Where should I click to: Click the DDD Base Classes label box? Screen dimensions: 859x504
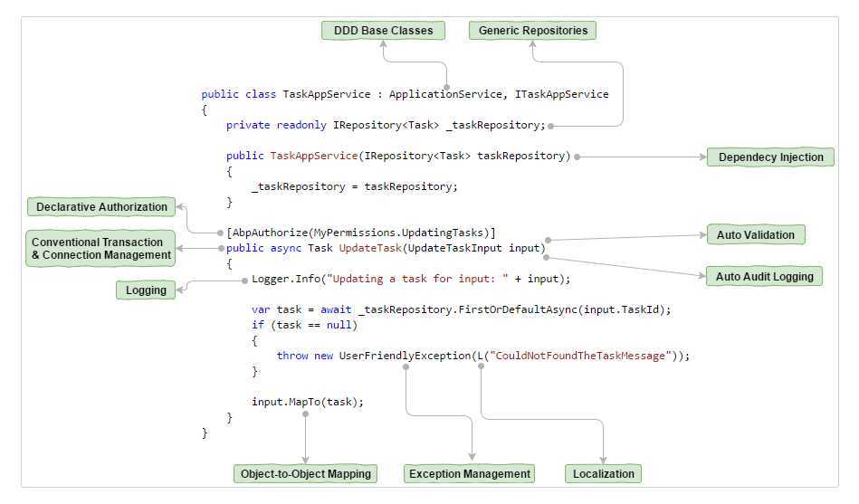coord(383,31)
